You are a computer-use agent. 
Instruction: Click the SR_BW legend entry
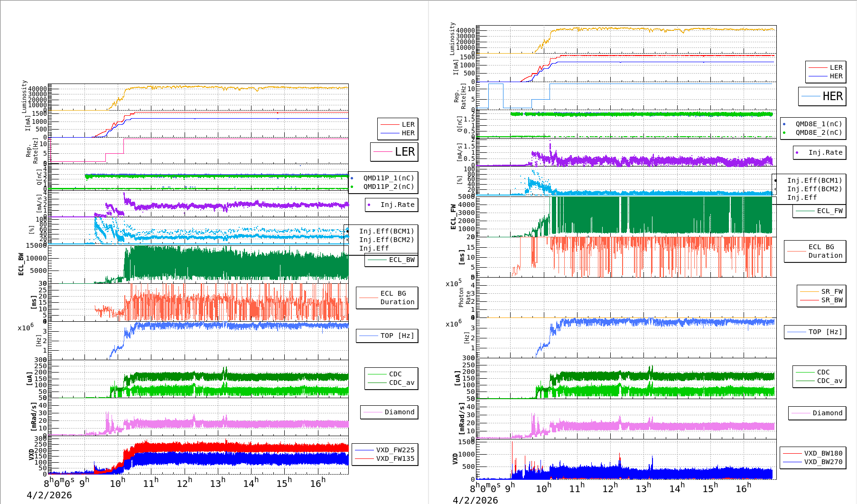tap(831, 300)
